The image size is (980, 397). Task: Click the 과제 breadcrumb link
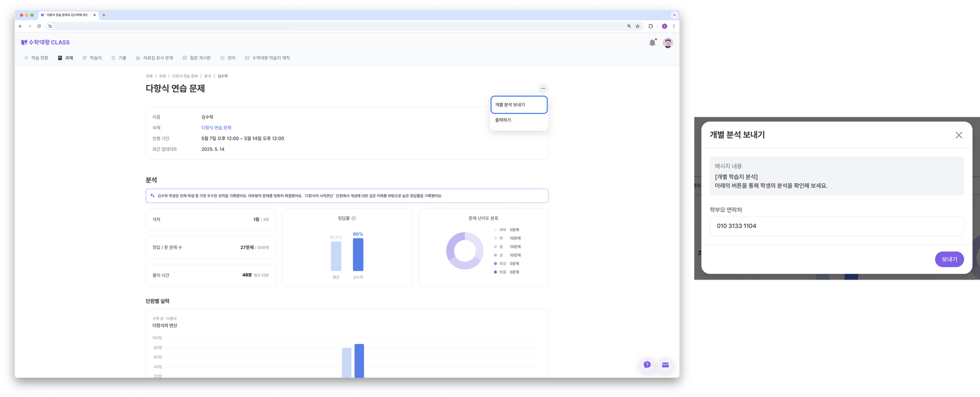tap(149, 76)
